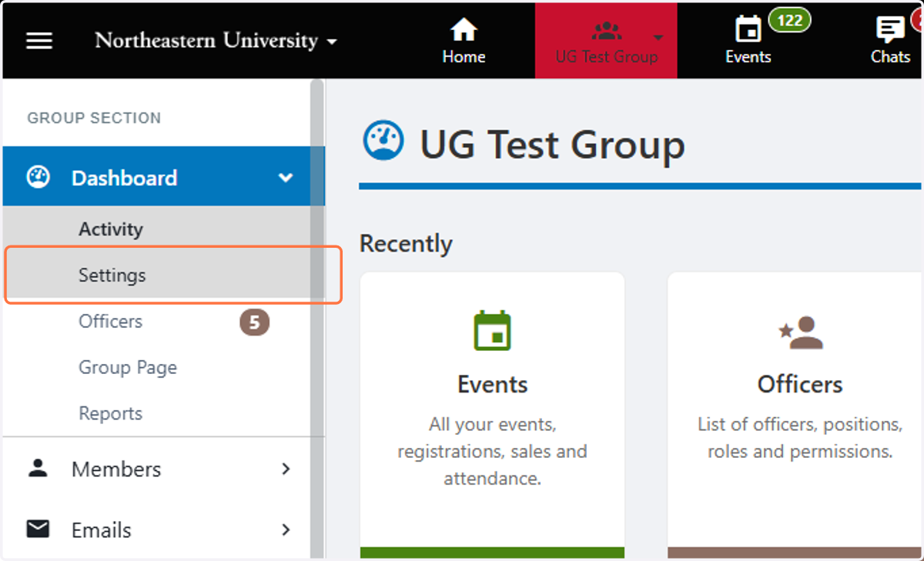Click the UG Test Group page heading
This screenshot has height=561, width=924.
tap(552, 144)
